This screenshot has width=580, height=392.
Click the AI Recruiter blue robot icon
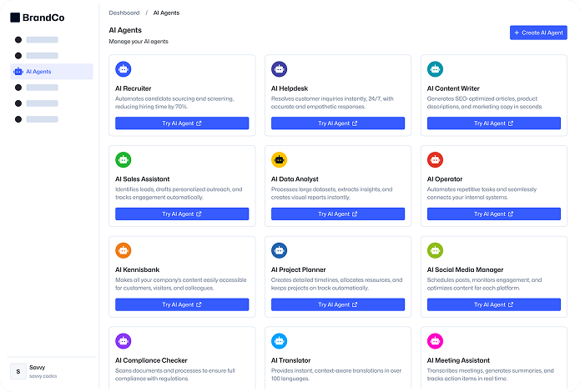click(x=124, y=69)
